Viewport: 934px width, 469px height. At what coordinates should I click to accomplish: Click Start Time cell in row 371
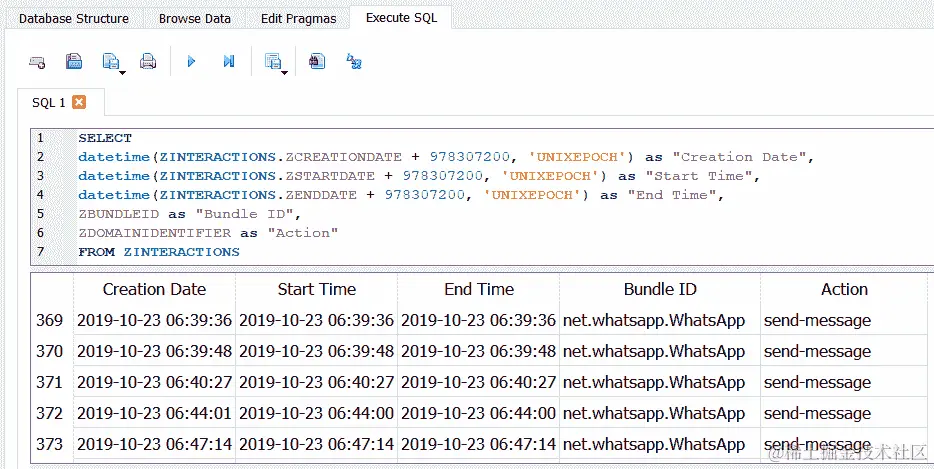point(316,383)
